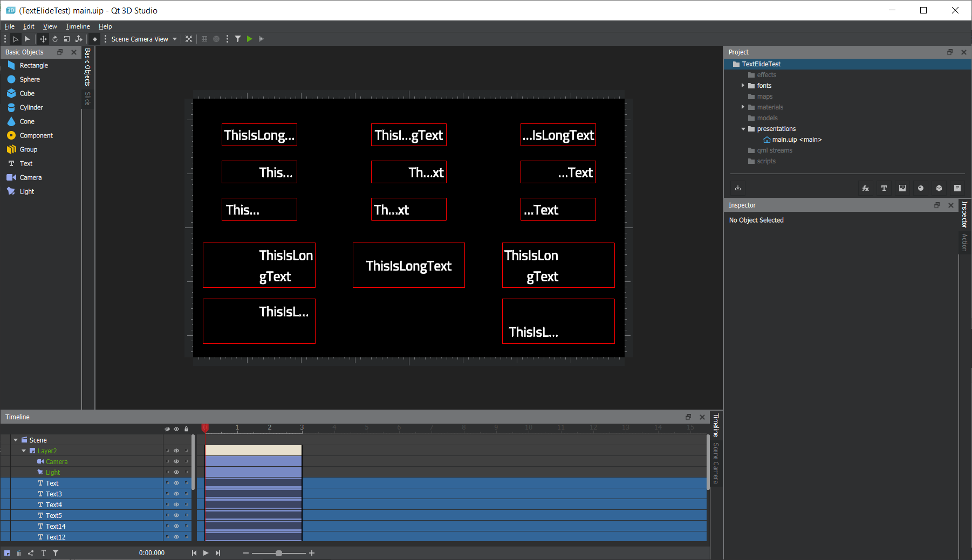Viewport: 972px width, 560px height.
Task: Click the add new layer icon in timeline
Action: click(7, 553)
